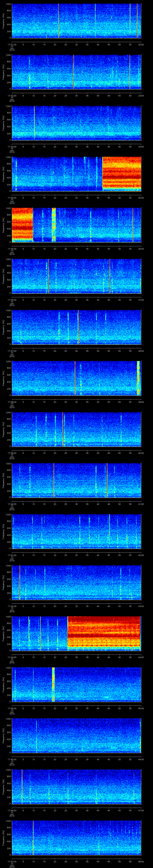Click the spectrogram panel starting at 17:37:00
153x868 pixels.
pyautogui.click(x=76, y=327)
